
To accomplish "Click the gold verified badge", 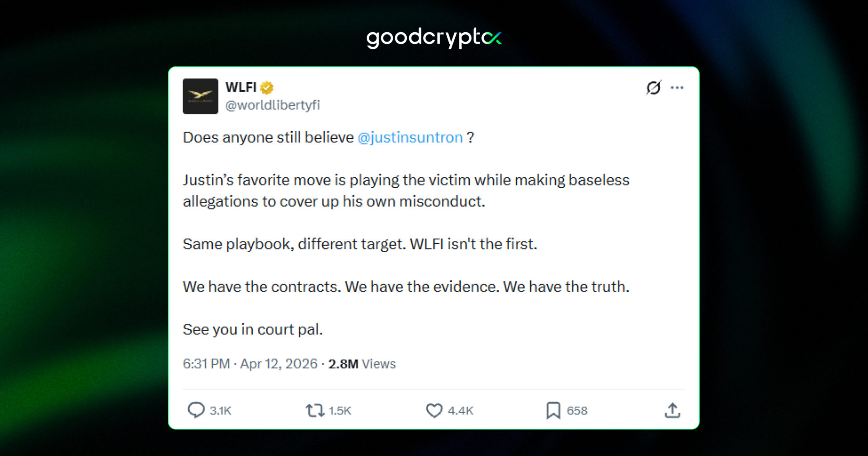I will point(267,87).
